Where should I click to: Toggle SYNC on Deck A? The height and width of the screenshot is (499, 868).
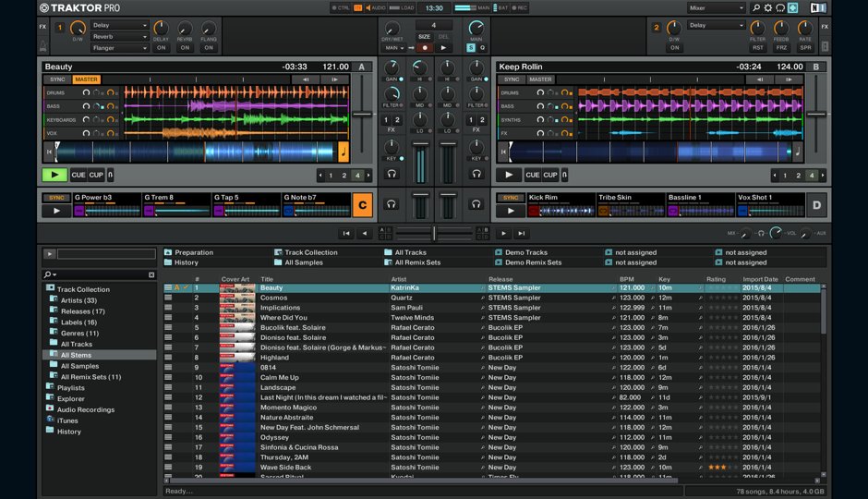[57, 79]
